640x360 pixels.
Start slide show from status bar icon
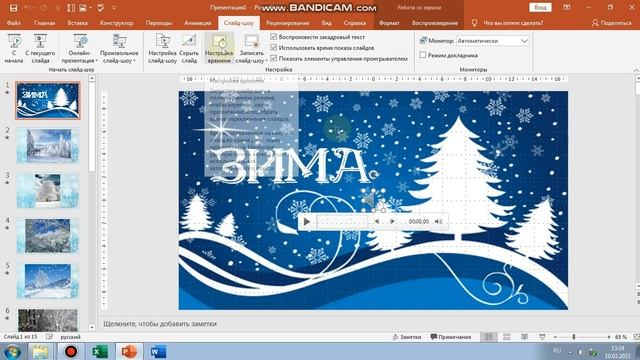[542, 337]
